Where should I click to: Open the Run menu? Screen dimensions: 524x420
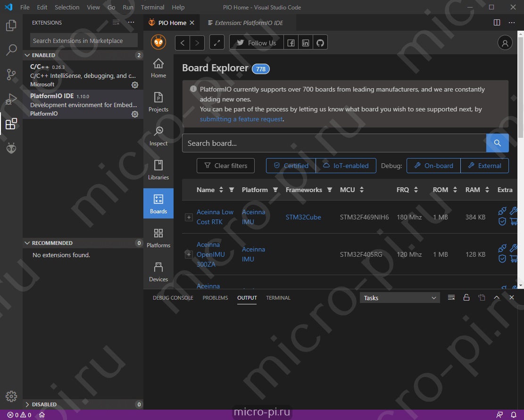pos(128,7)
